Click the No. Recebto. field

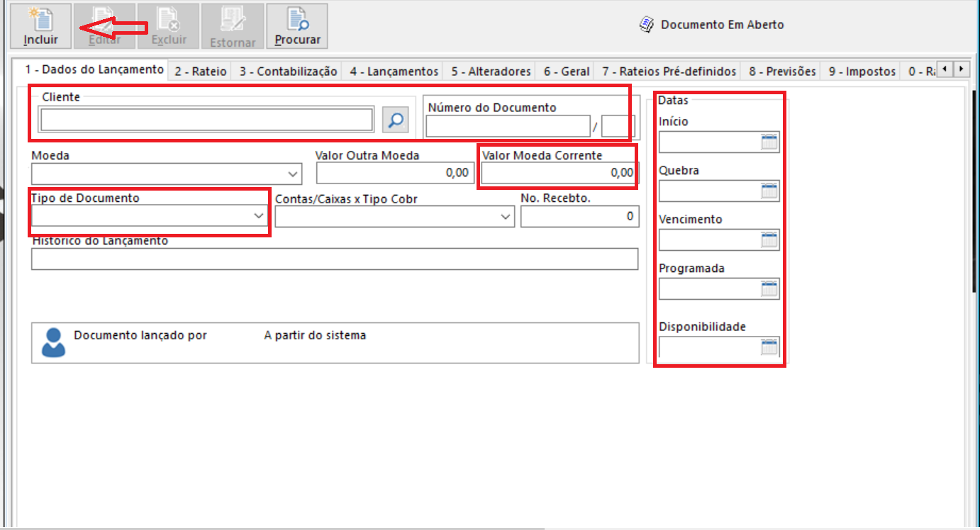pyautogui.click(x=579, y=217)
